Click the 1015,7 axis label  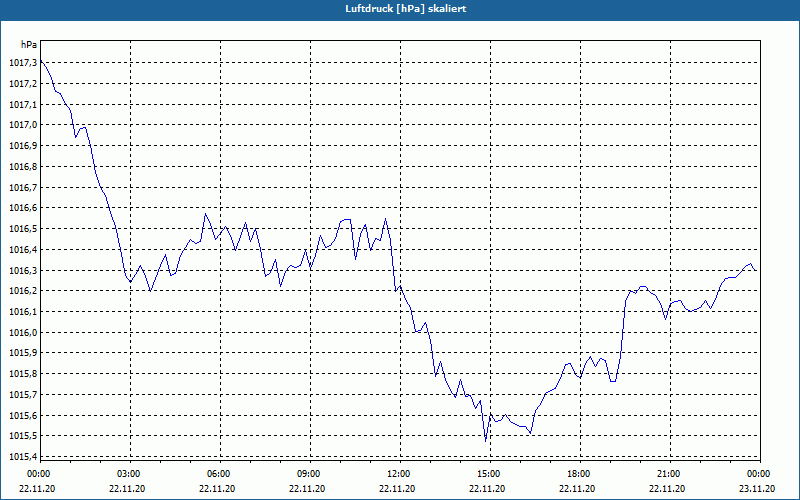click(23, 394)
